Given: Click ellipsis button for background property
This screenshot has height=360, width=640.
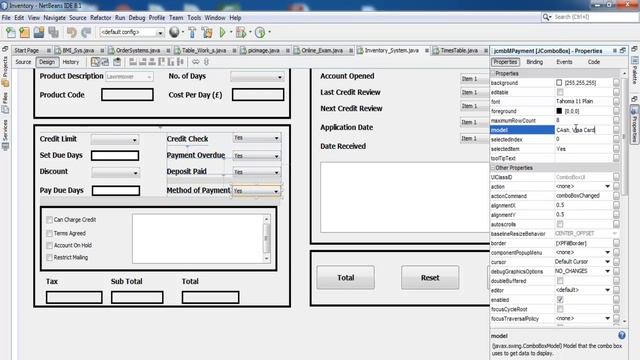Looking at the screenshot, I should 616,82.
